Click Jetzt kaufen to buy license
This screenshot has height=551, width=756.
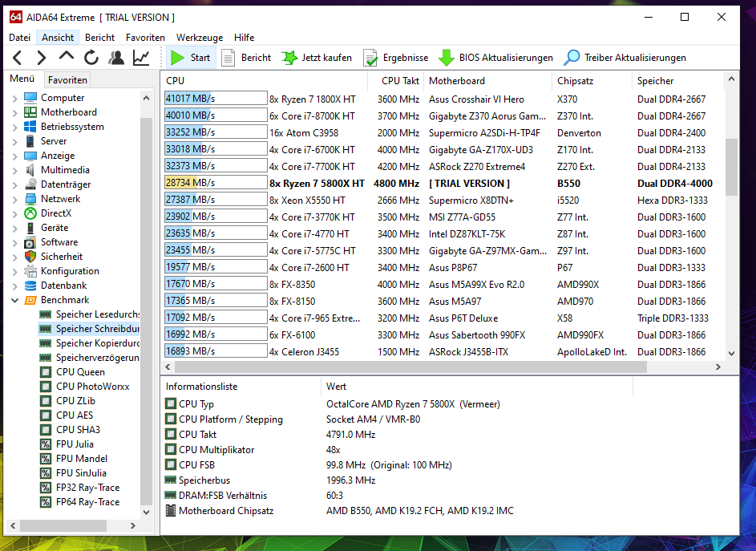click(x=317, y=58)
